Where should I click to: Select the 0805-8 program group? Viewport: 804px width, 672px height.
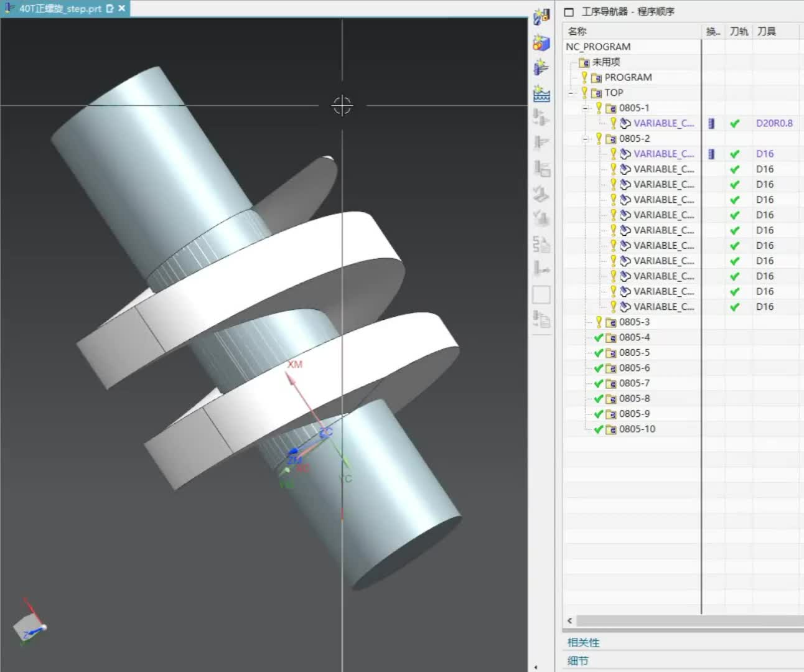(634, 399)
